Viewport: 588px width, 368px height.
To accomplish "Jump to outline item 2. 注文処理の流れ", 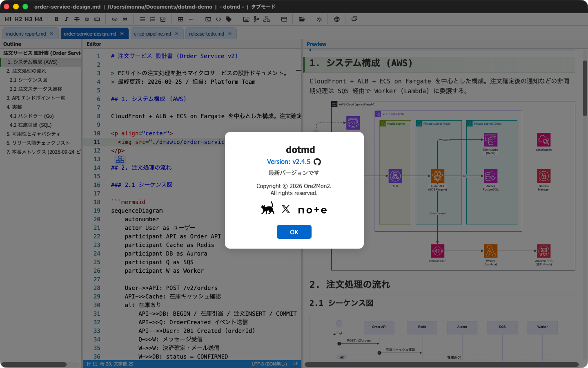I will 41,71.
